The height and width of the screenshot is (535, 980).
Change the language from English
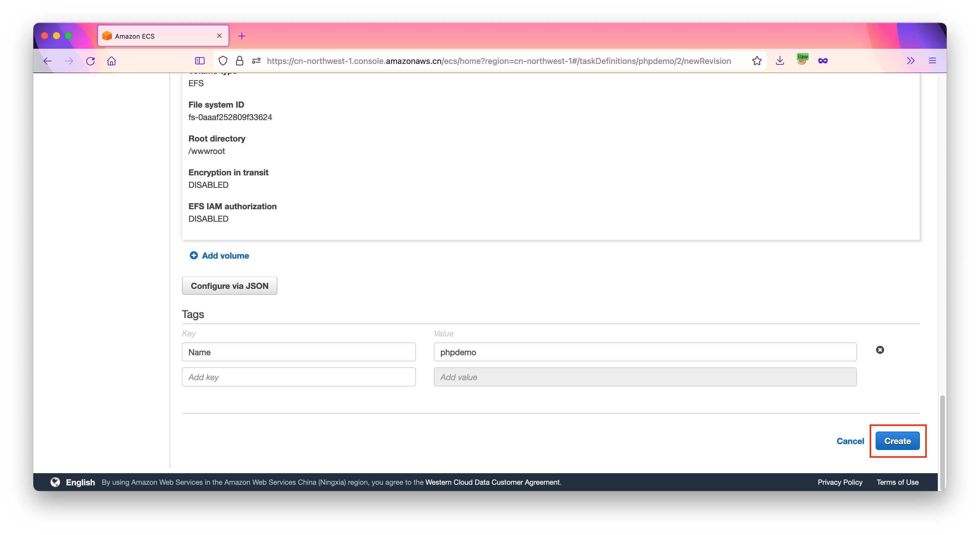[80, 482]
